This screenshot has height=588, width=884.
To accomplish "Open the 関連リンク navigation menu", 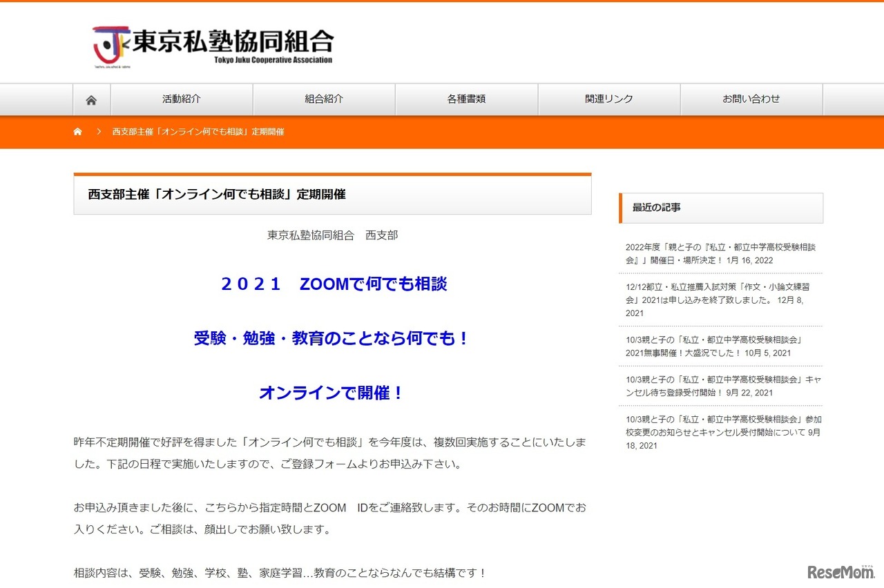I will (x=608, y=99).
